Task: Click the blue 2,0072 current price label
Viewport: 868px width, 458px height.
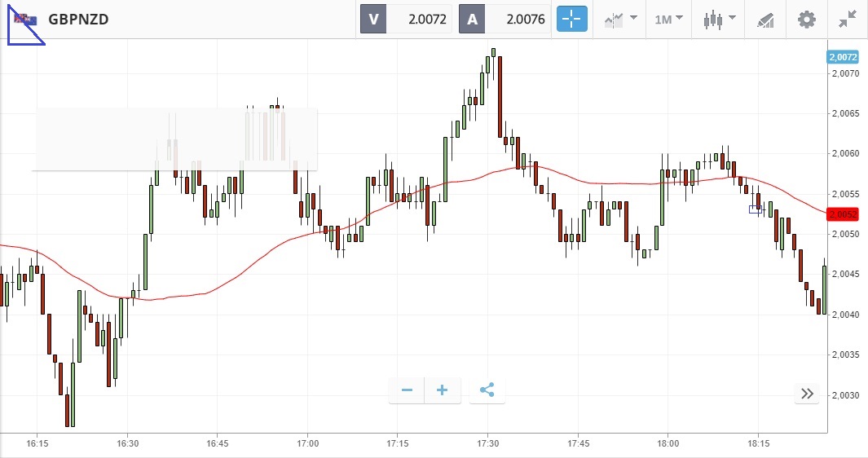Action: click(x=842, y=57)
